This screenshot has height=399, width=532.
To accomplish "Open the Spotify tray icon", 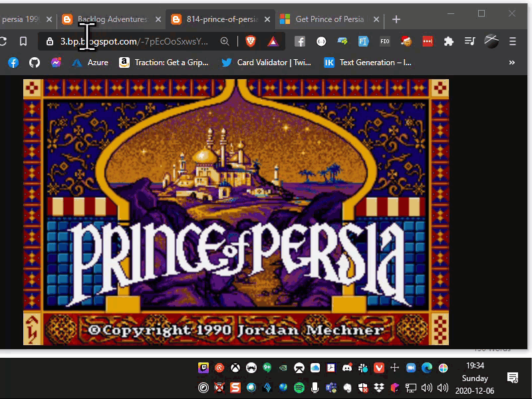I will click(299, 388).
